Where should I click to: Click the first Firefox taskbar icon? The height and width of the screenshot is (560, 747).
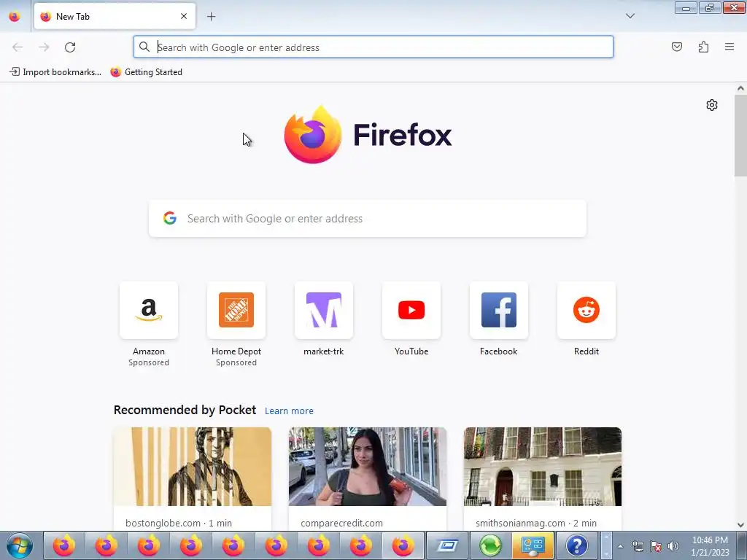coord(64,545)
